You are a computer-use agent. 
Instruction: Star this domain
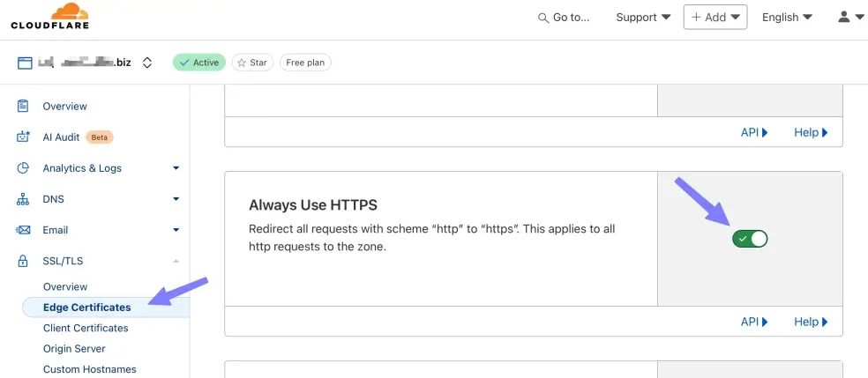(252, 63)
